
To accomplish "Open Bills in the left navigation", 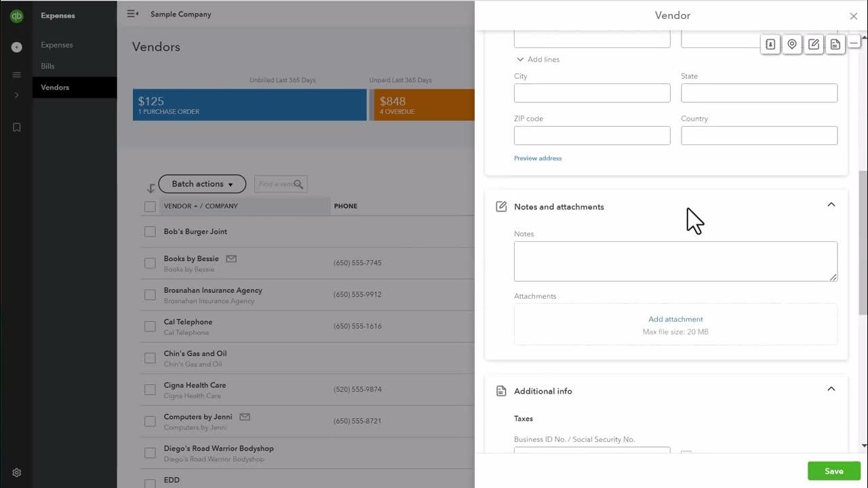I will click(47, 66).
